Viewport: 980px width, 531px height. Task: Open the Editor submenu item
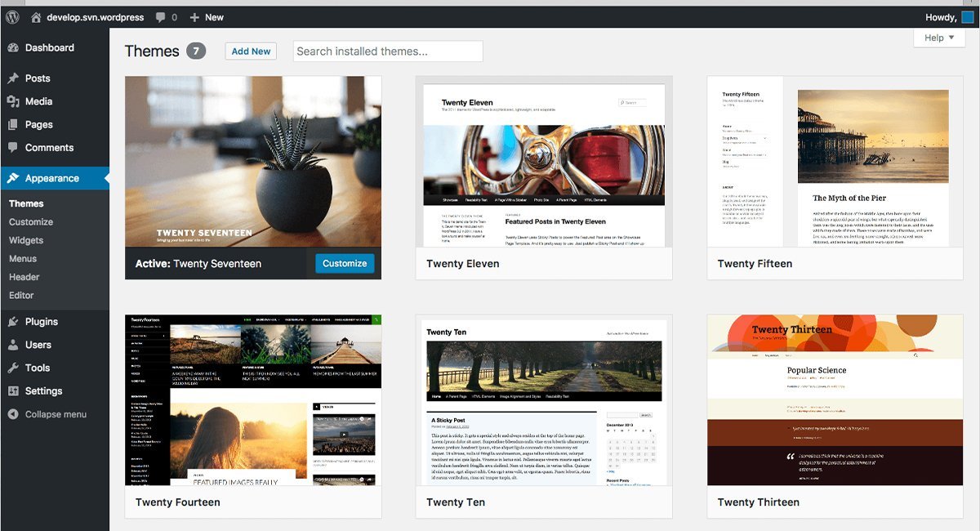coord(21,296)
